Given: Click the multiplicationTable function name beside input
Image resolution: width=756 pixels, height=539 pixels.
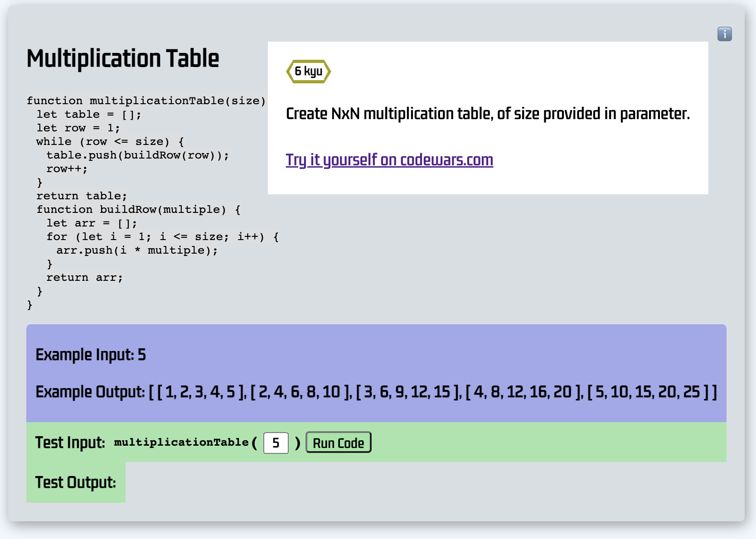Looking at the screenshot, I should point(181,443).
